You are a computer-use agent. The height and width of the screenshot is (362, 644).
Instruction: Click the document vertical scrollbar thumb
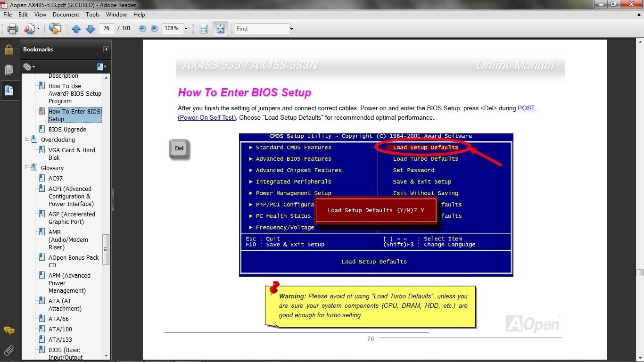[640, 272]
